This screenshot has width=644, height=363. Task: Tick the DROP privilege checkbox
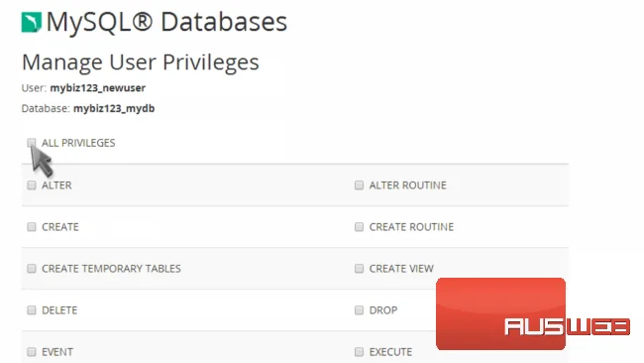tap(359, 310)
